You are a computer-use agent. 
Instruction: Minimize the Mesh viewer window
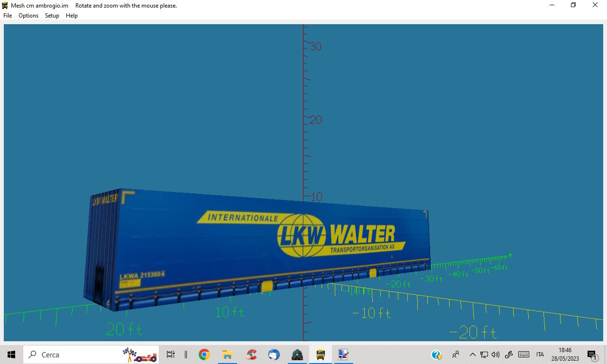[552, 5]
